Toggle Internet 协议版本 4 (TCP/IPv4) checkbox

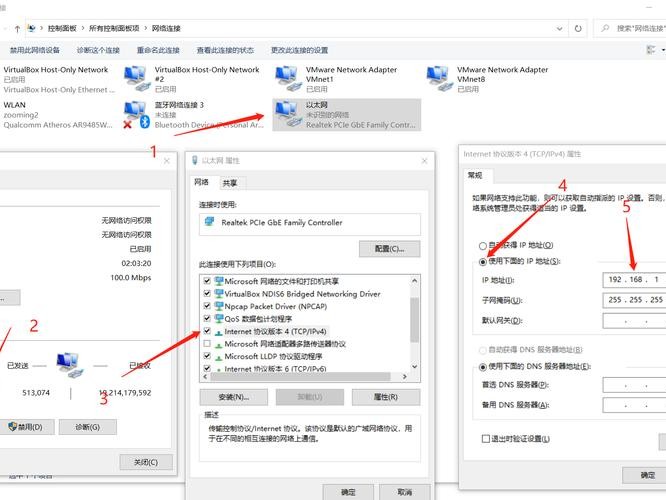207,331
